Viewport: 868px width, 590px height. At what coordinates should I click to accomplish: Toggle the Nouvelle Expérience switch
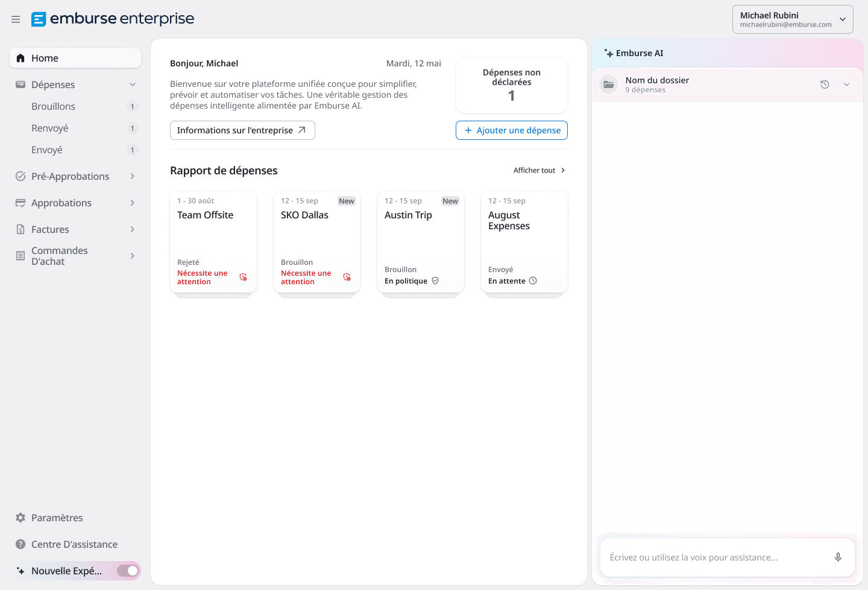coord(128,571)
